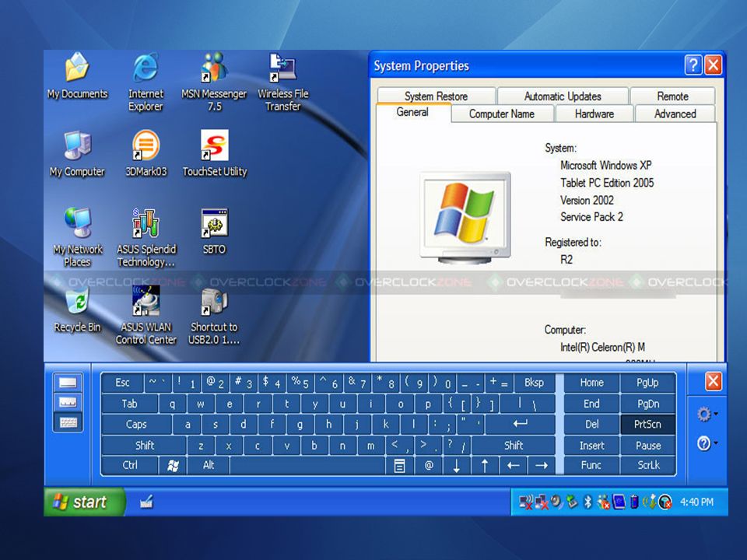Click the up arrow key on keyboard
Image resolution: width=747 pixels, height=560 pixels.
click(x=485, y=465)
